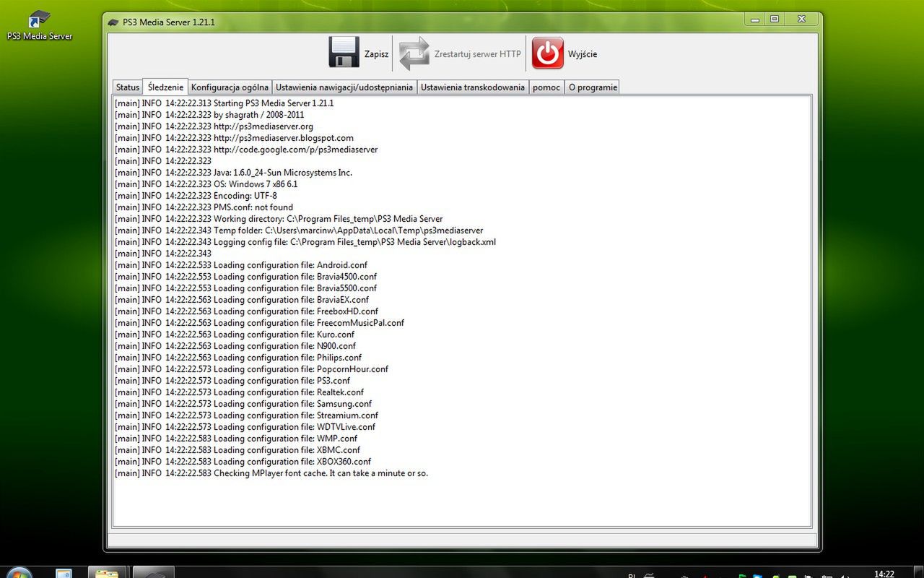
Task: Click the 'Working directory' log line
Action: pos(279,219)
